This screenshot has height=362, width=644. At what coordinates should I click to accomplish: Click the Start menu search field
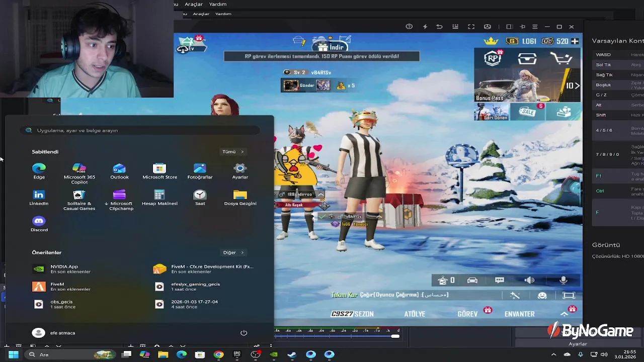[140, 130]
